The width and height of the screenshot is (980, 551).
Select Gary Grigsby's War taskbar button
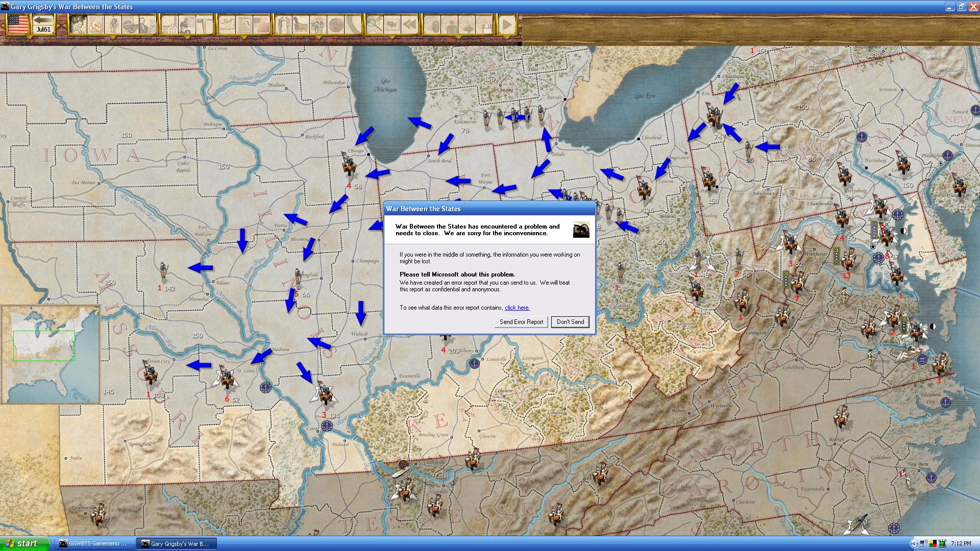(177, 544)
